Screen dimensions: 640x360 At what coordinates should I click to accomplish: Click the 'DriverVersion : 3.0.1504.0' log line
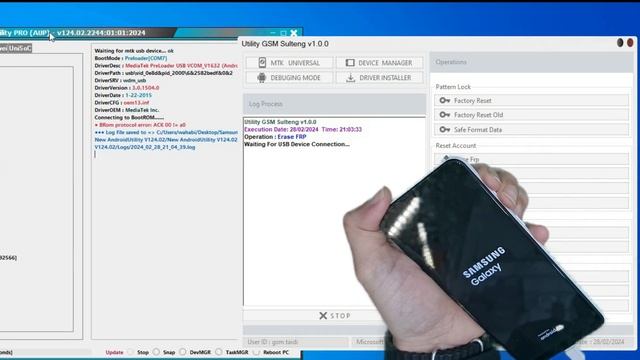point(127,88)
